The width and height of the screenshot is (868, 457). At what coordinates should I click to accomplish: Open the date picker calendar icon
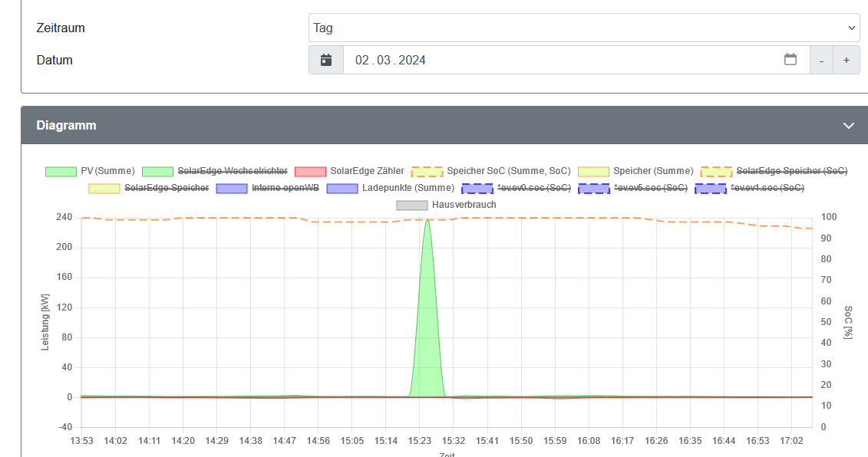click(x=790, y=60)
